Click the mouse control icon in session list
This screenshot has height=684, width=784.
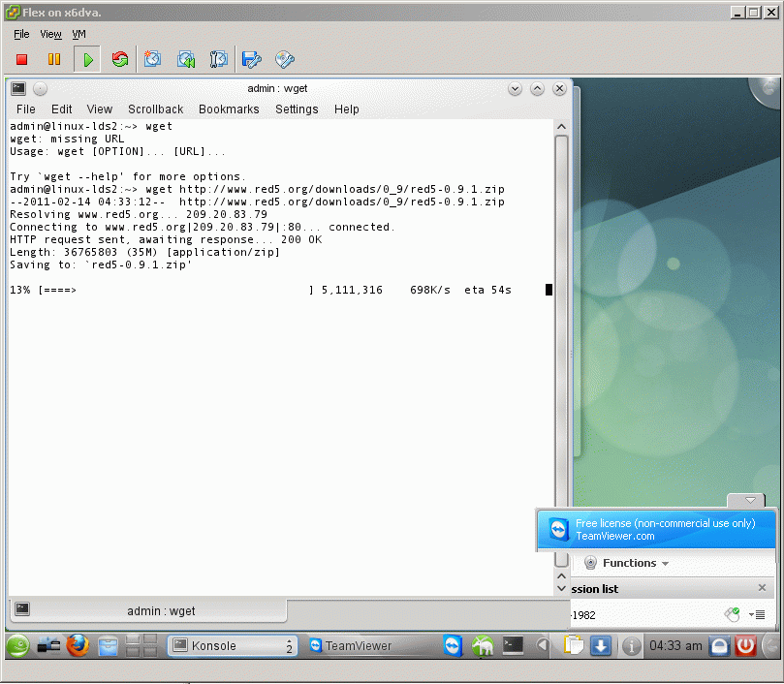pos(732,614)
